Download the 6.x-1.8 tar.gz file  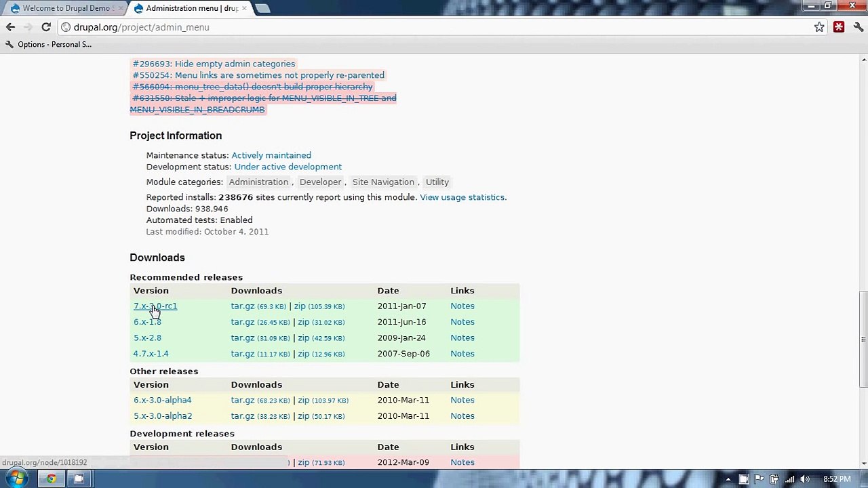coord(243,322)
